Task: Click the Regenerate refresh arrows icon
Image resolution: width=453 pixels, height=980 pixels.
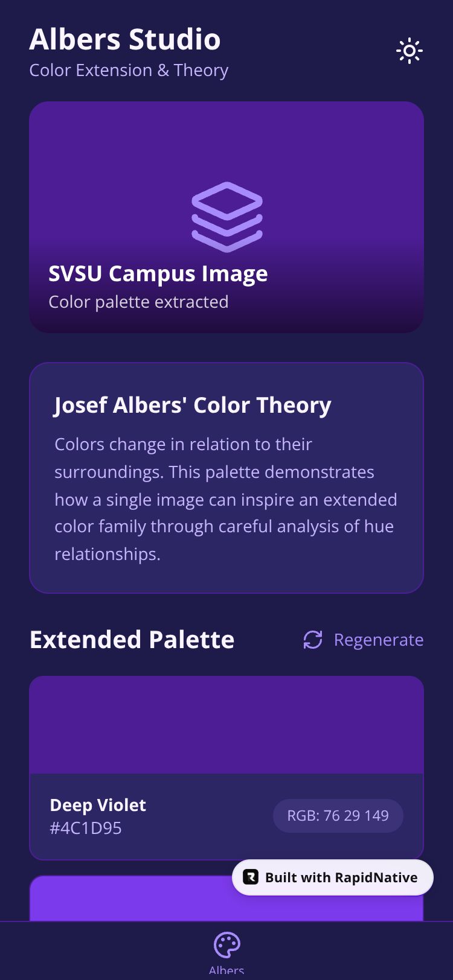Action: (313, 640)
